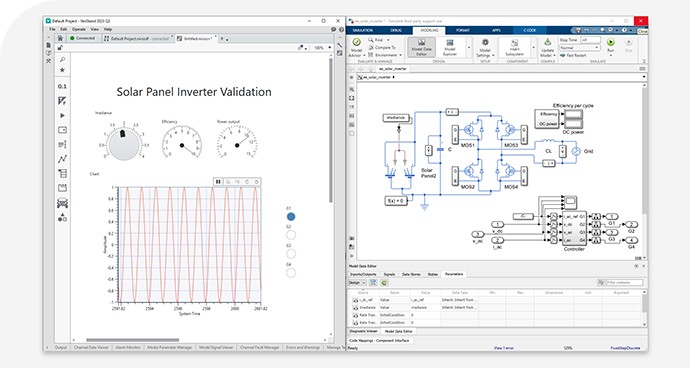This screenshot has width=690, height=368.
Task: Select the shapes palette icon in VeriStand
Action: coord(62,217)
